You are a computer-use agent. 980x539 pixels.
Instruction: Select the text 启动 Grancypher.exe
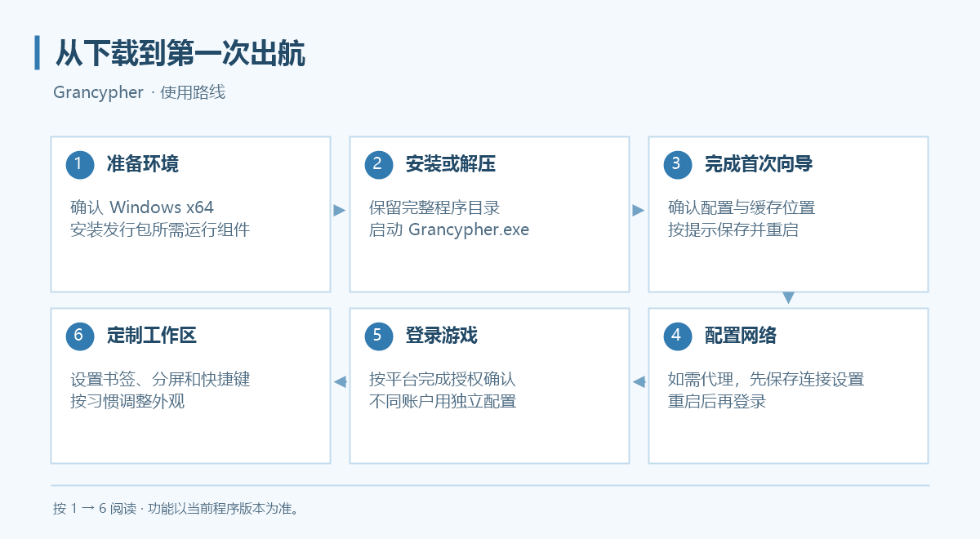point(449,229)
